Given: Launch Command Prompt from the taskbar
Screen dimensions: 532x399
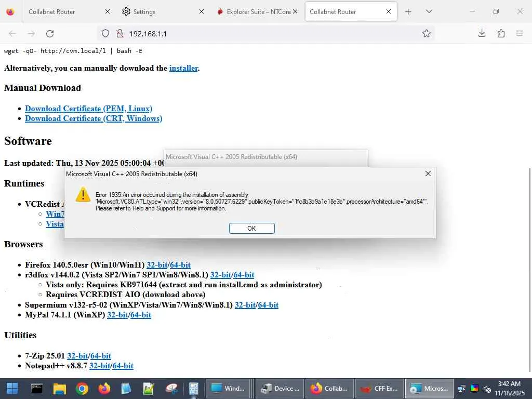Looking at the screenshot, I should 37,389.
